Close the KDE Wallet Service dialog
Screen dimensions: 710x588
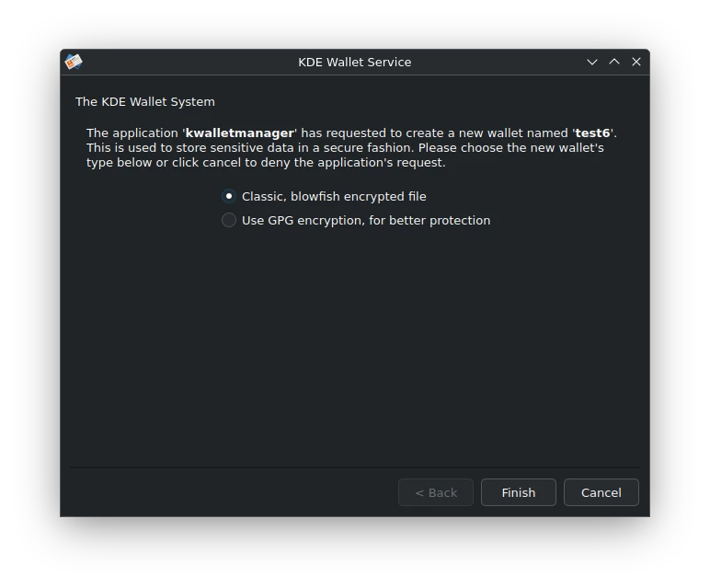tap(636, 62)
